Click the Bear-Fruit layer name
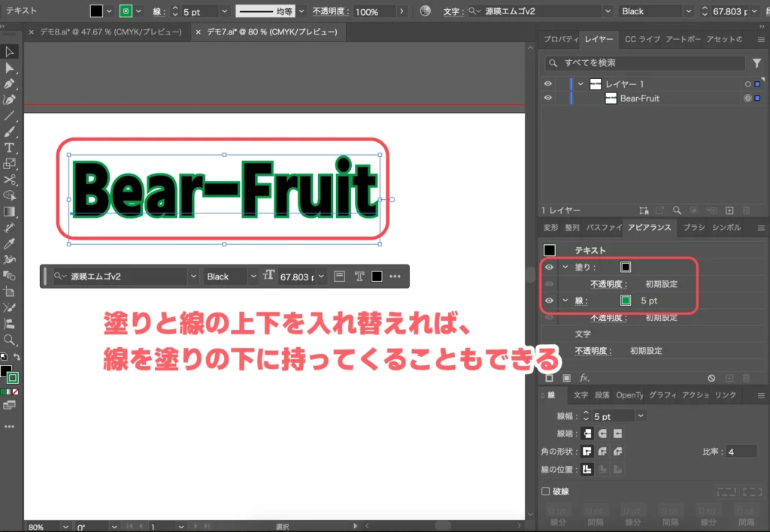 [639, 98]
